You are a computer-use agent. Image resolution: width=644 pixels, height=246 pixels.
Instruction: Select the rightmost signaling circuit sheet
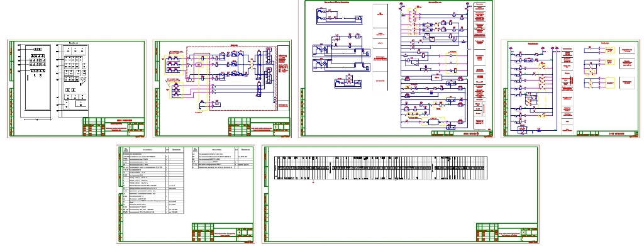pyautogui.click(x=570, y=88)
